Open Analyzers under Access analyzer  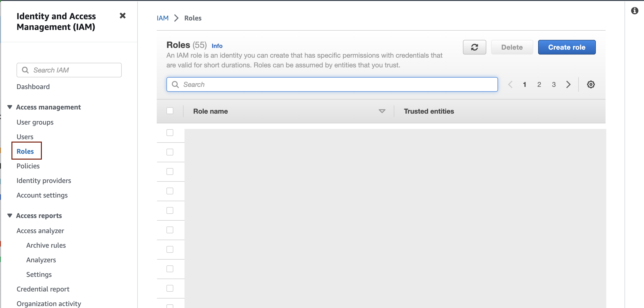tap(41, 260)
